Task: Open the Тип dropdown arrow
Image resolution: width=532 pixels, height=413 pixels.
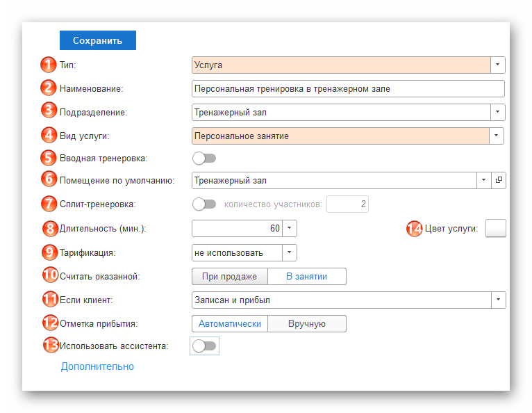Action: (x=498, y=65)
